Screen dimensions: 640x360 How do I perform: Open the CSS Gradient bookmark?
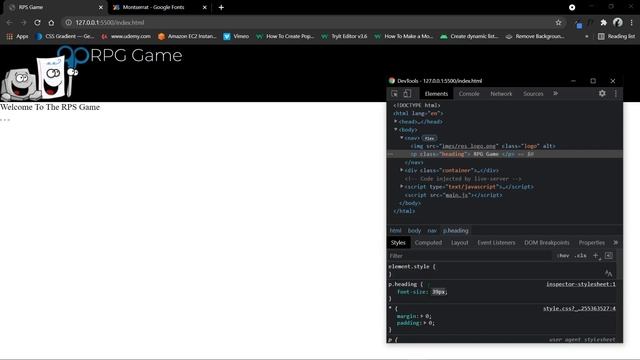click(x=65, y=36)
